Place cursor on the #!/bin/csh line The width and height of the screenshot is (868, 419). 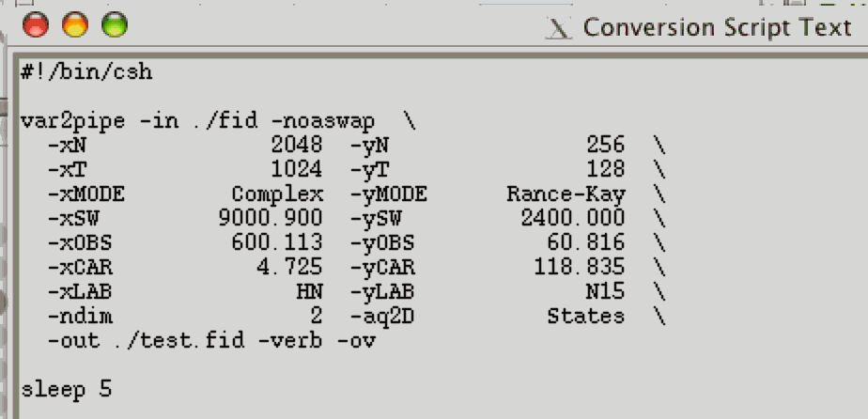(x=86, y=72)
